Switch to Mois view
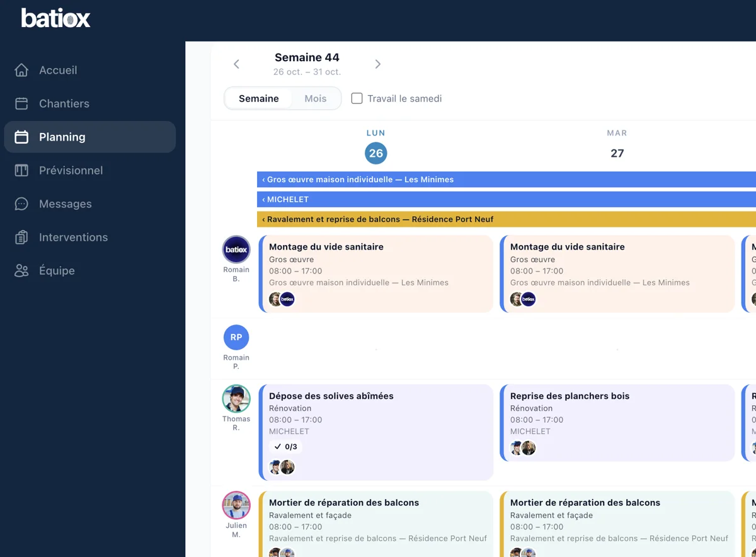This screenshot has width=756, height=557. pyautogui.click(x=316, y=98)
